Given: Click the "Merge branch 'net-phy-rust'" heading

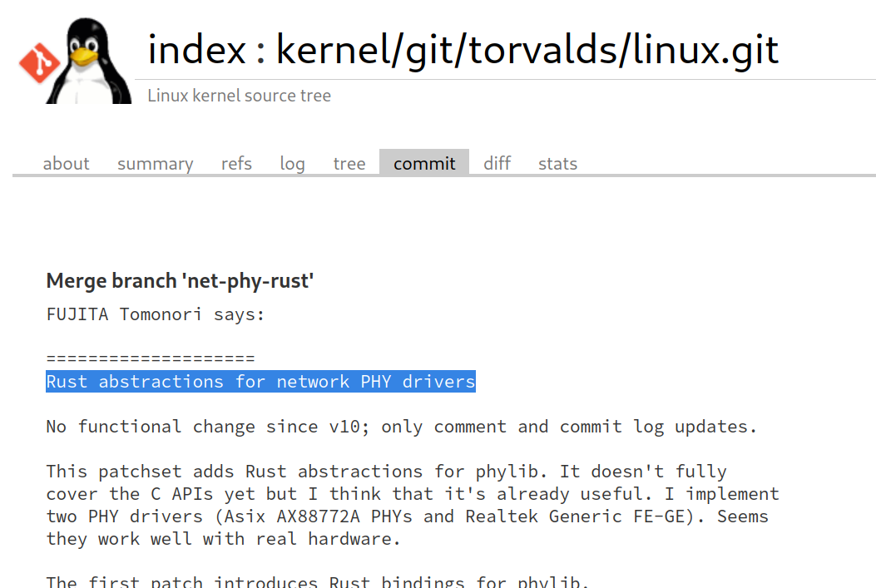Looking at the screenshot, I should 180,281.
